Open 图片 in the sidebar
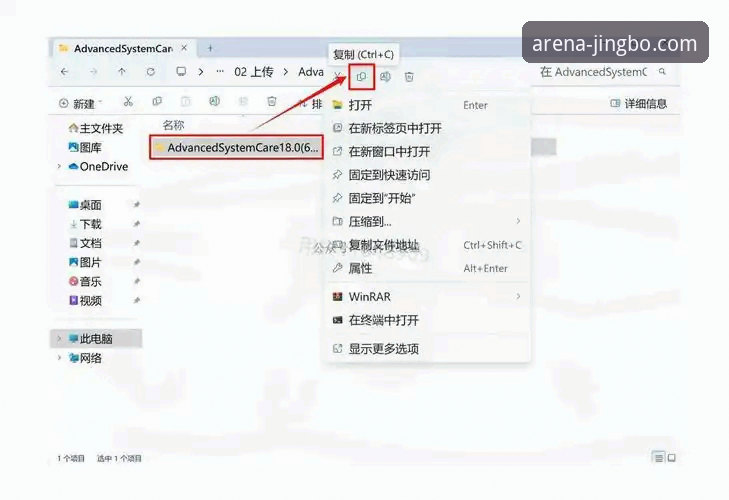Image resolution: width=729 pixels, height=500 pixels. pos(85,262)
